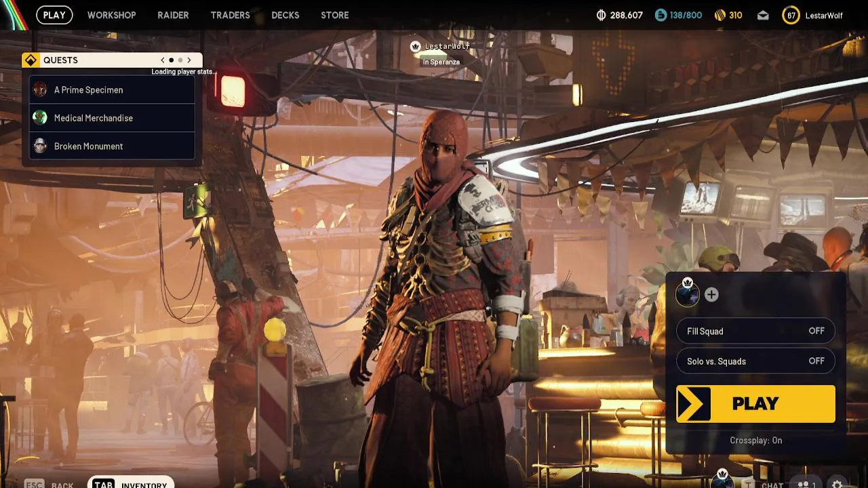Click the blue stash capacity icon

[x=660, y=15]
